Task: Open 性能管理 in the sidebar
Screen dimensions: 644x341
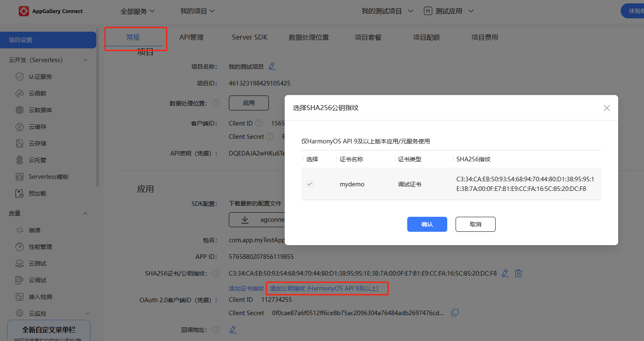Action: 40,247
